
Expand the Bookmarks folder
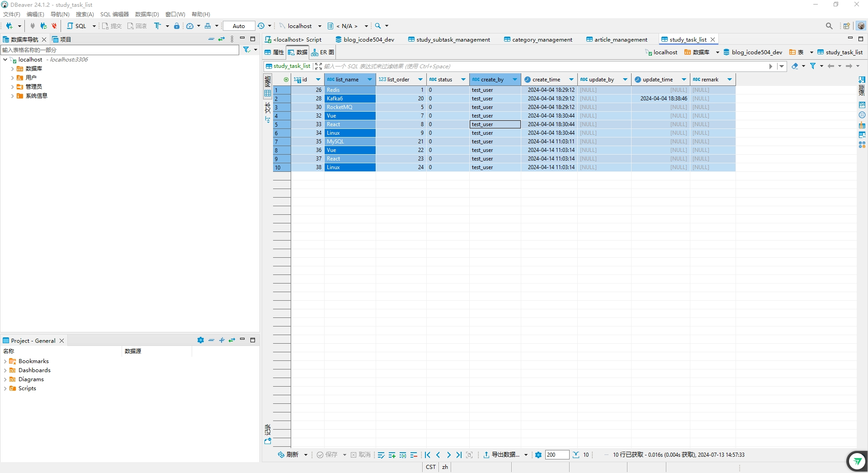5,361
